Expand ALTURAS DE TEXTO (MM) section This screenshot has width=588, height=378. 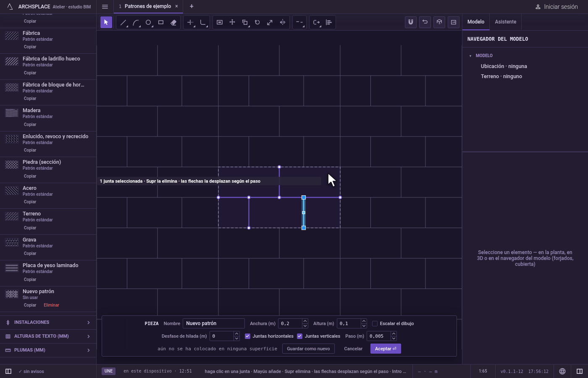(x=48, y=336)
